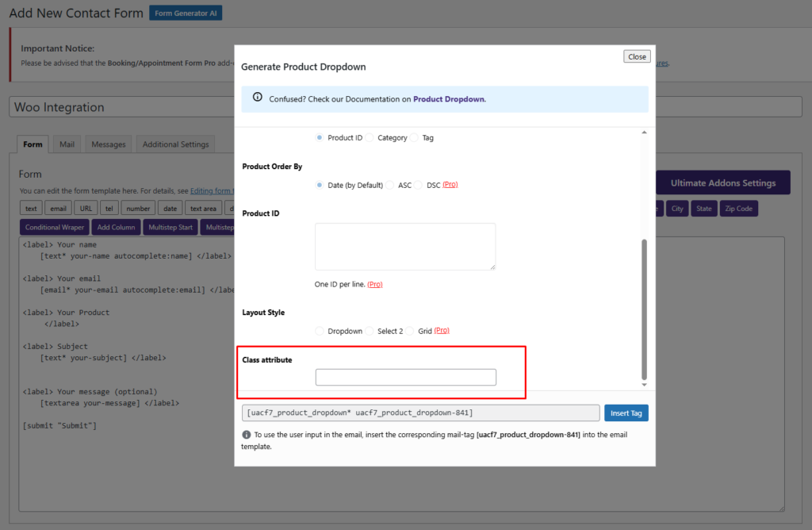This screenshot has height=530, width=812.
Task: Insert a State tag
Action: pyautogui.click(x=704, y=208)
